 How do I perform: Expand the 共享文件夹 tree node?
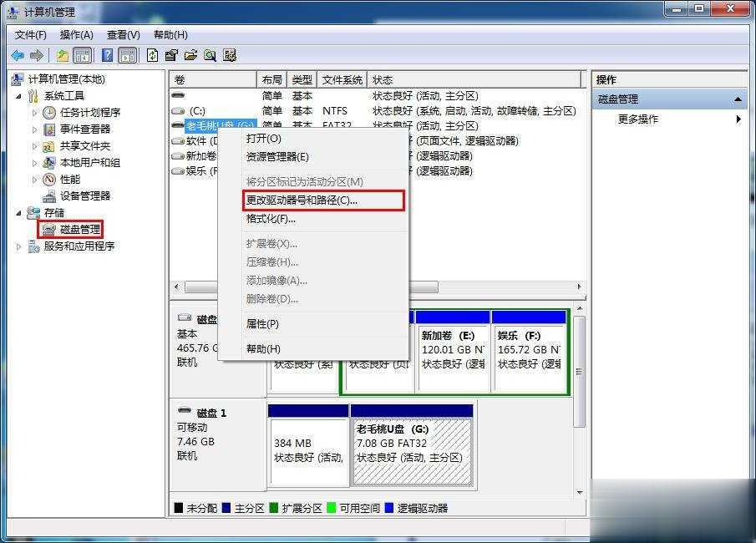pos(34,146)
